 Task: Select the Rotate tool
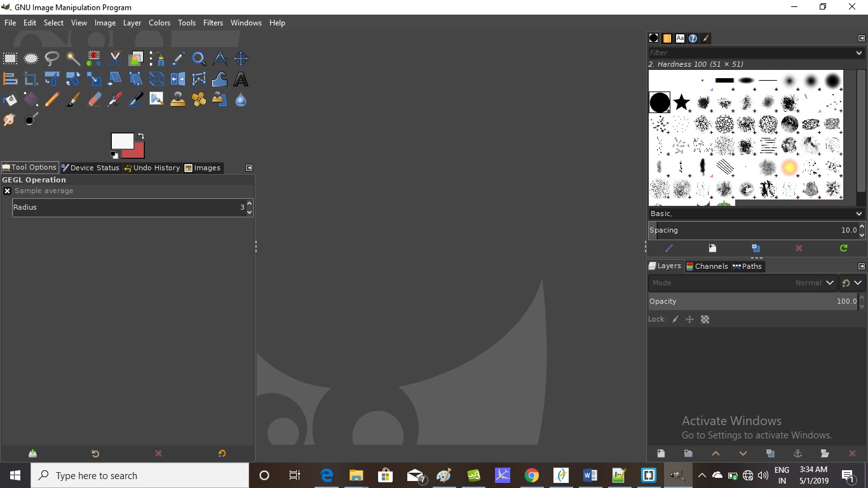73,79
